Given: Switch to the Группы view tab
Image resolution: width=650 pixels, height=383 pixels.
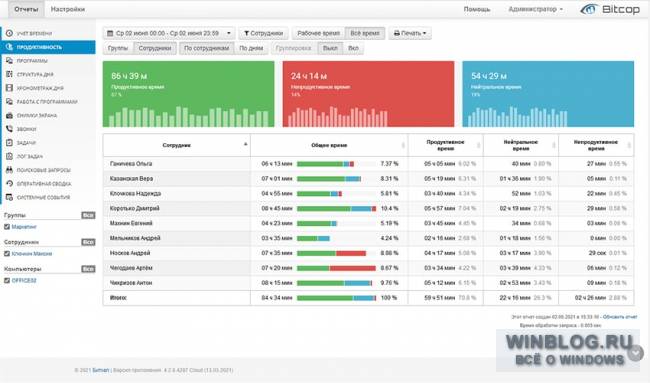Looking at the screenshot, I should point(118,48).
